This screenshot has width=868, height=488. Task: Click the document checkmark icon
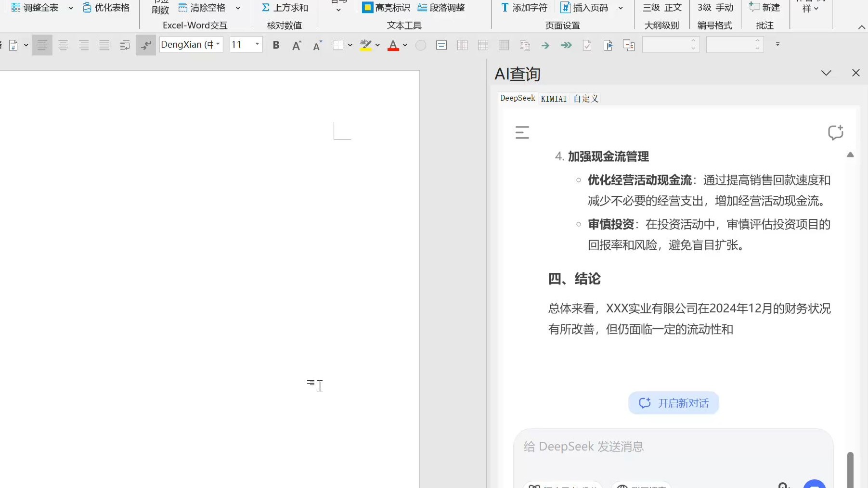coord(587,45)
